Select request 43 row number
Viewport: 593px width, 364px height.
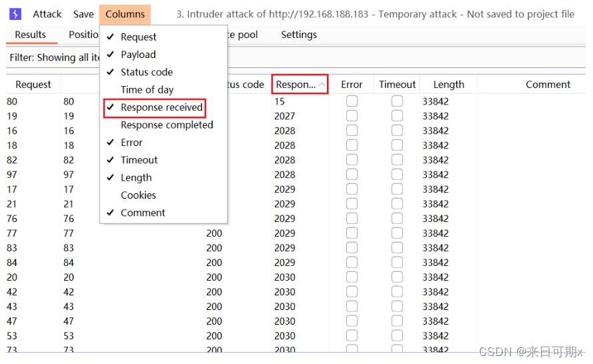click(x=12, y=307)
